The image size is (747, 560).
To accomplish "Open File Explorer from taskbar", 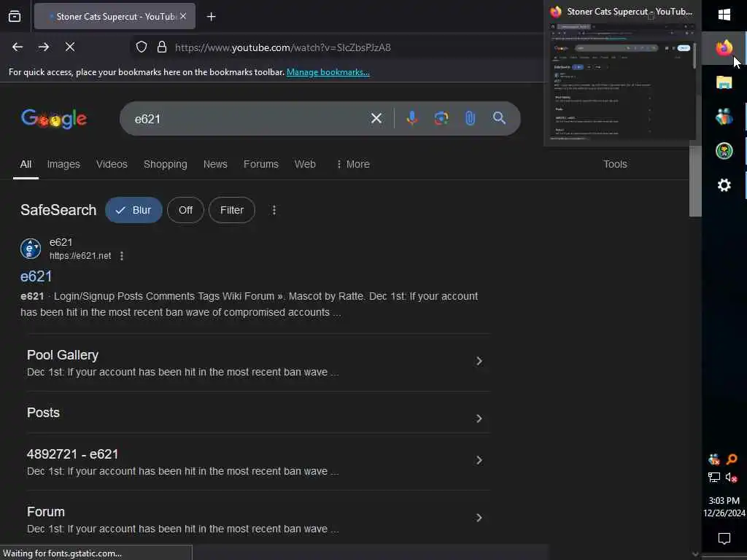I will tap(724, 82).
